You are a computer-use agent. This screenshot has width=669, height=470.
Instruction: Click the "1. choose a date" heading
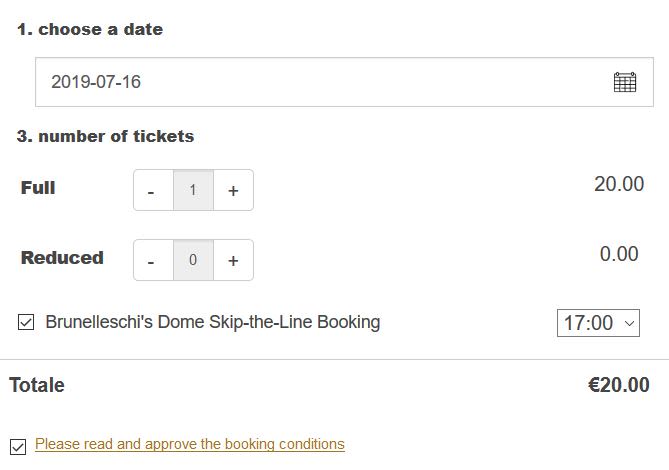point(89,30)
